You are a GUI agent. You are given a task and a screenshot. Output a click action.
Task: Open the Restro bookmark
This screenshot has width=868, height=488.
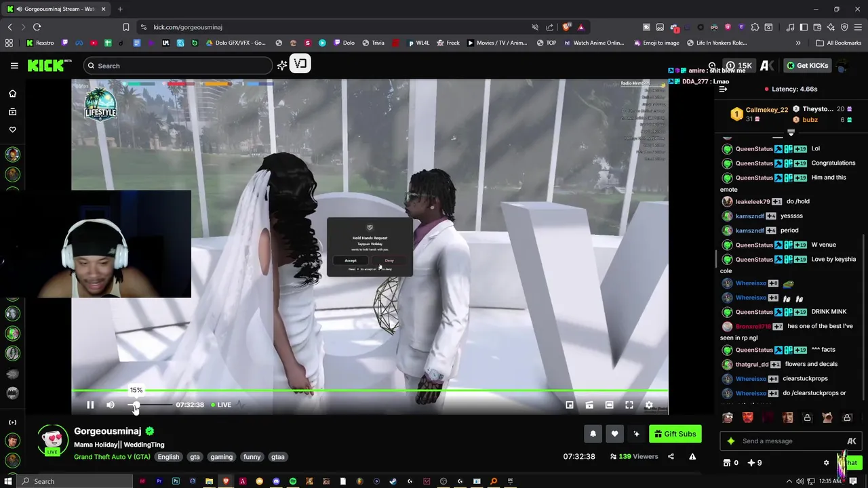tap(39, 43)
